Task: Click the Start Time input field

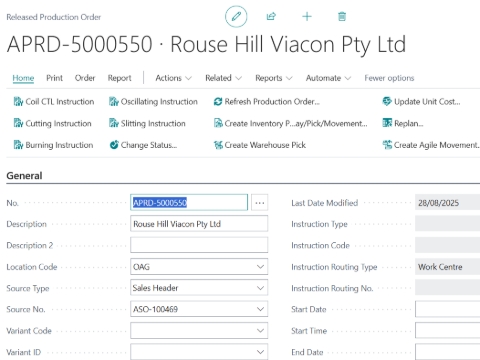Action: [448, 331]
